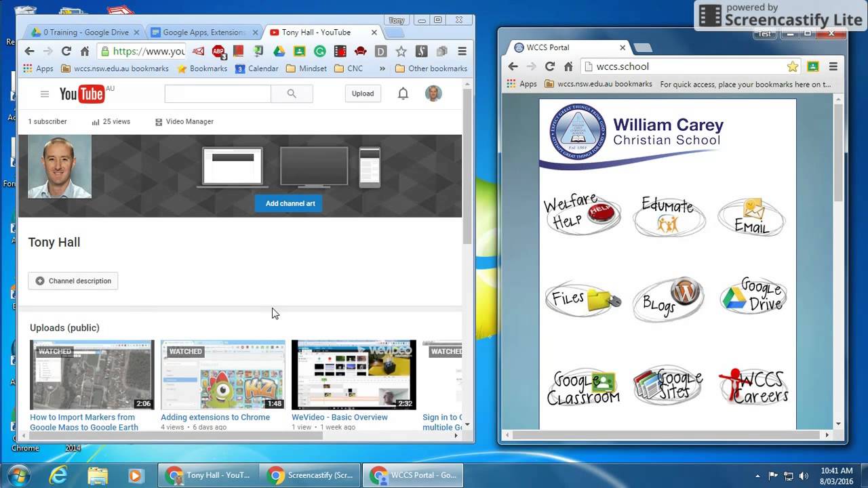
Task: Open Calendar bookmark
Action: pos(257,68)
